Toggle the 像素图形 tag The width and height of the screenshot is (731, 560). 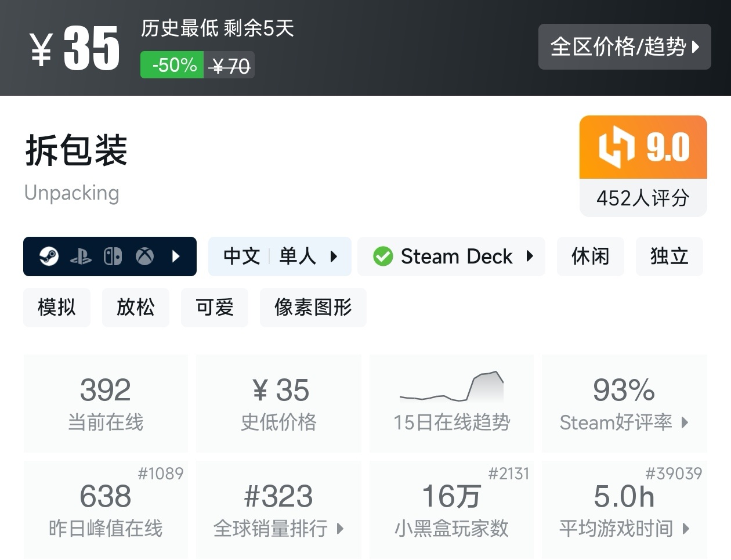pos(313,308)
